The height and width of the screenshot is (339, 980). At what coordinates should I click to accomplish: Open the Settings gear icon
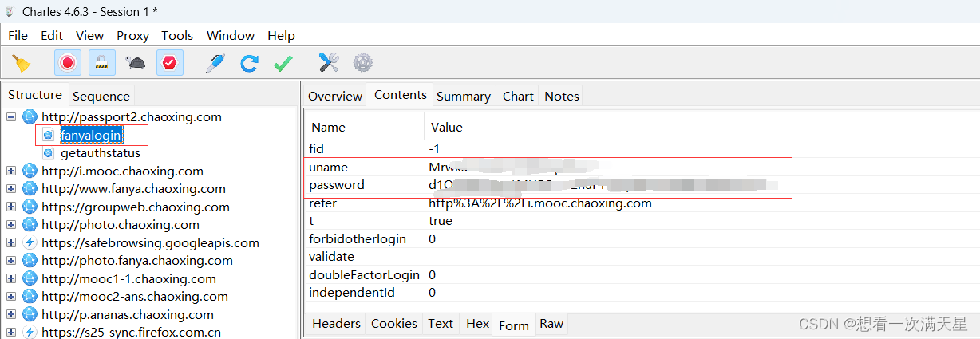(363, 63)
